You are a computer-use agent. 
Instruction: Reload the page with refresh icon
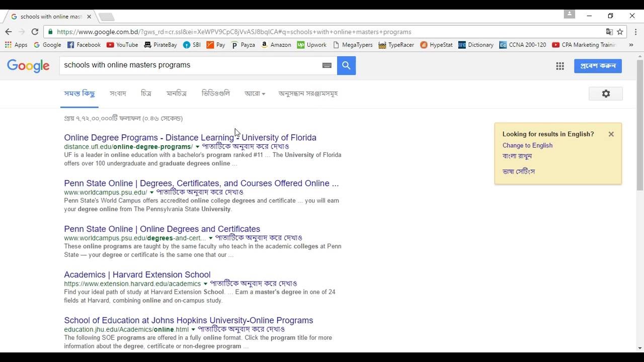[35, 32]
